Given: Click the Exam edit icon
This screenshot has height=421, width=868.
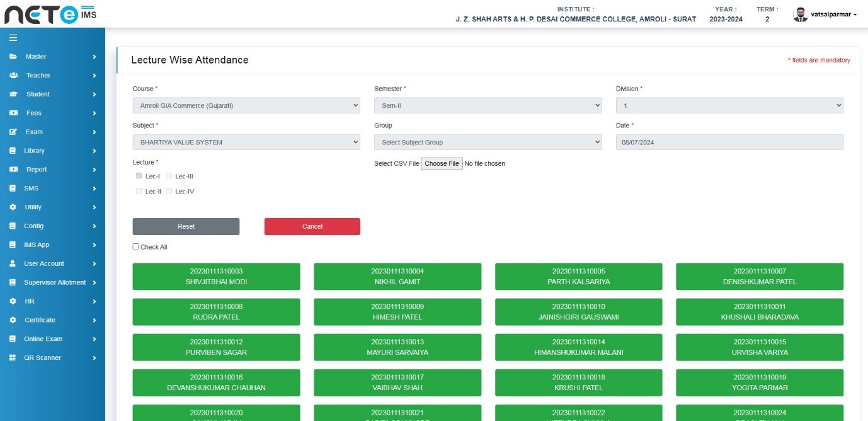Looking at the screenshot, I should (x=13, y=132).
